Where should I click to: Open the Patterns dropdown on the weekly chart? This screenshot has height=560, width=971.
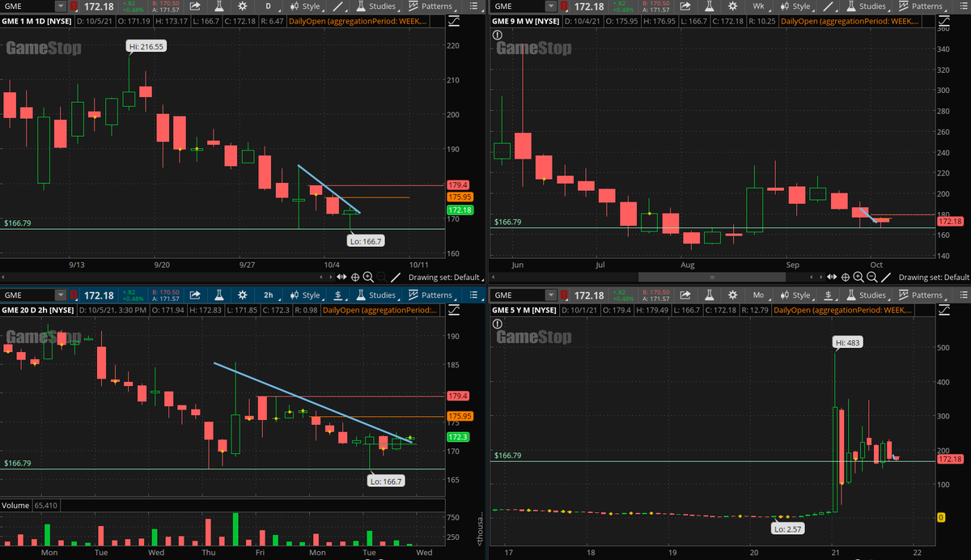coord(922,6)
